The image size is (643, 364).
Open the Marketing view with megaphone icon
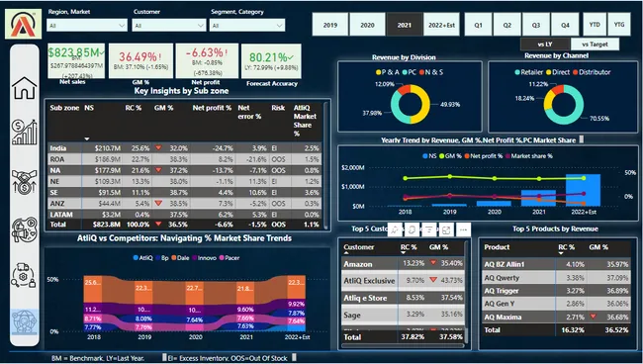(x=24, y=229)
